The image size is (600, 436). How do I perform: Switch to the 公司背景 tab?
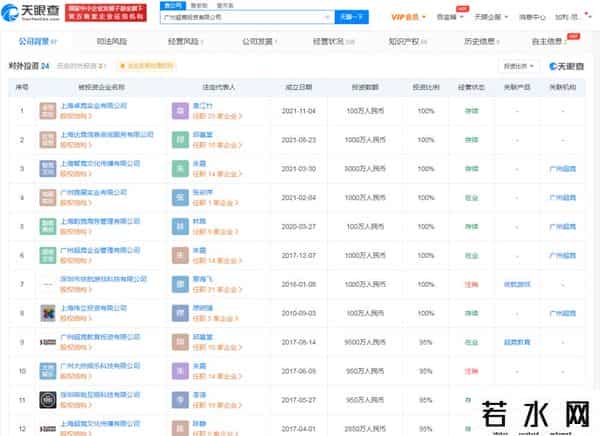pyautogui.click(x=38, y=41)
